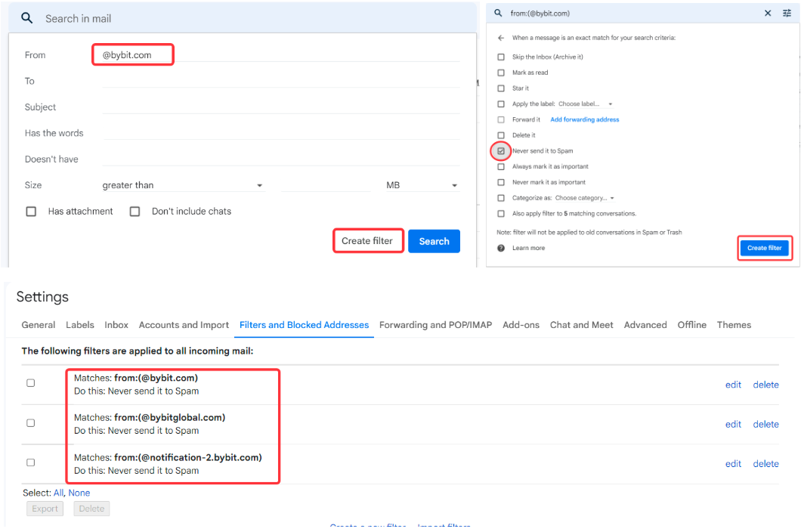The width and height of the screenshot is (801, 532).
Task: Open the Accounts and Import tab
Action: click(x=184, y=325)
